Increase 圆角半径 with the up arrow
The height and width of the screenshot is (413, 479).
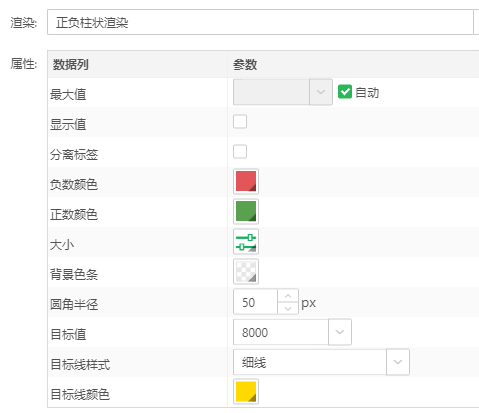click(288, 296)
